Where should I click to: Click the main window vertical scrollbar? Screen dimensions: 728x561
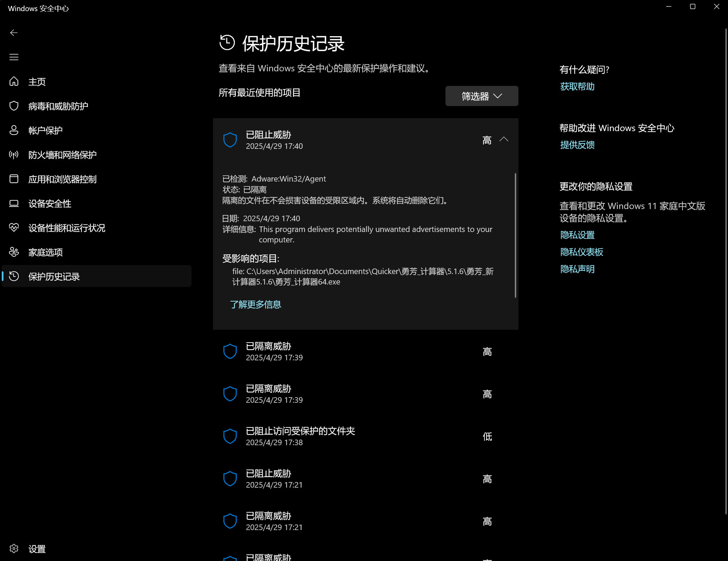(726, 271)
